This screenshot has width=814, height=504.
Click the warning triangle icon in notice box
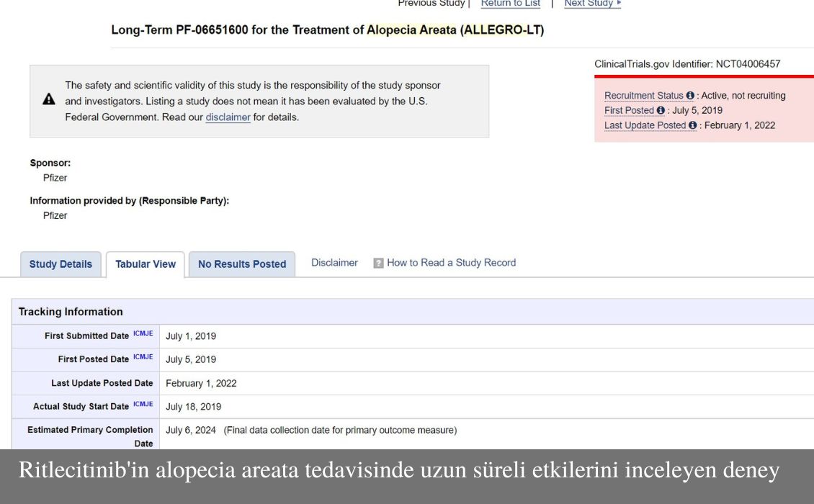click(49, 99)
